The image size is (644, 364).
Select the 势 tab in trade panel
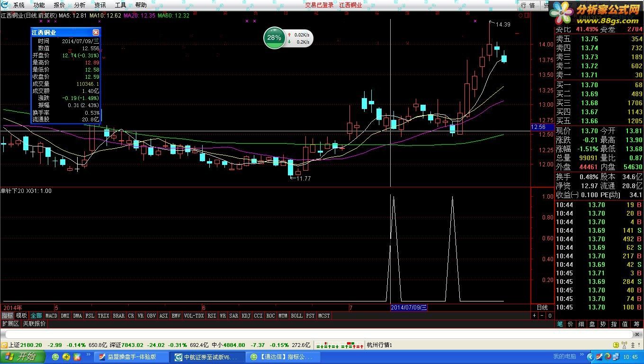tap(603, 324)
